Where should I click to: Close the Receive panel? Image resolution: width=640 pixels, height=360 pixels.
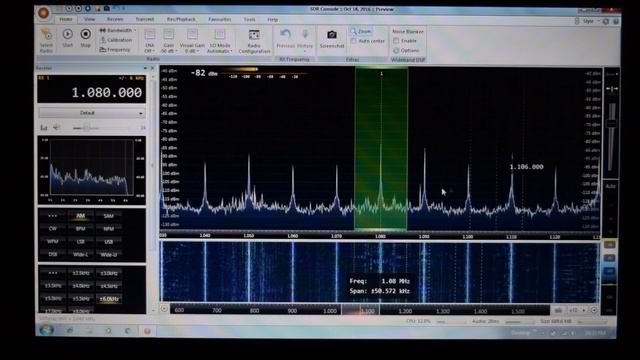(152, 68)
